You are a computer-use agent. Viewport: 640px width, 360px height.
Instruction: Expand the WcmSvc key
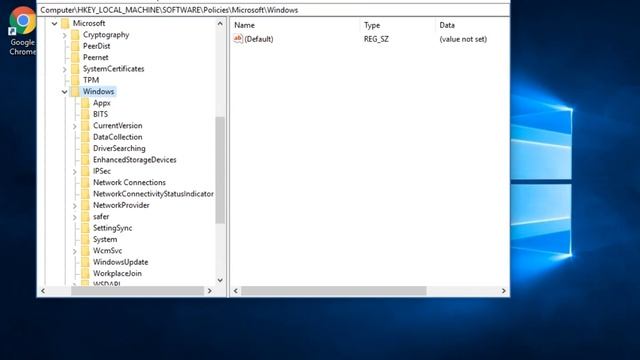pos(75,251)
